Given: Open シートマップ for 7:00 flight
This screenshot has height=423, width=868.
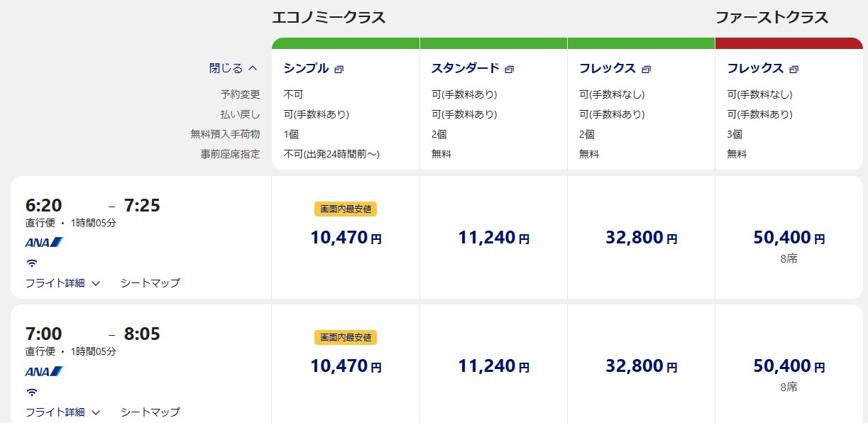Looking at the screenshot, I should click(150, 412).
